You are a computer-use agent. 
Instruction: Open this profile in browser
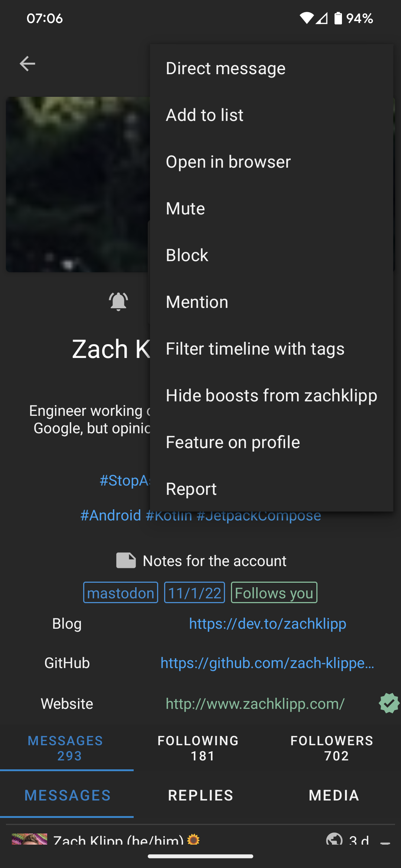tap(228, 161)
